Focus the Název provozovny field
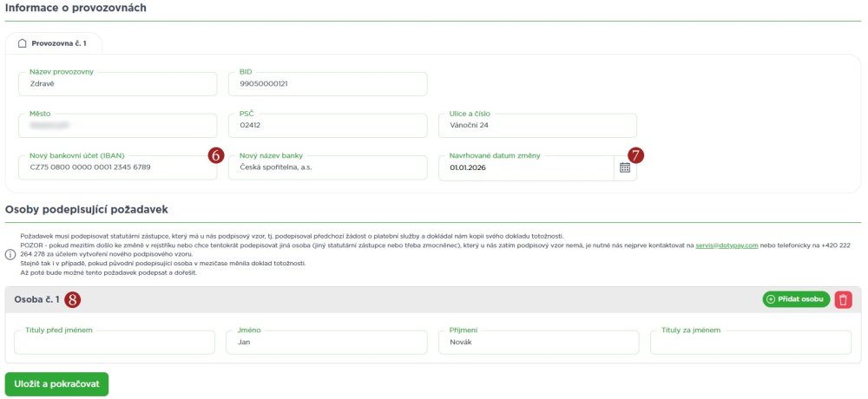Image resolution: width=868 pixels, height=399 pixels. tap(116, 84)
